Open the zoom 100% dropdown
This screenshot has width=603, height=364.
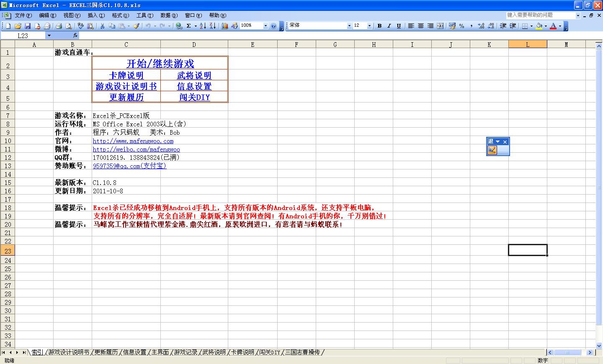click(x=265, y=26)
